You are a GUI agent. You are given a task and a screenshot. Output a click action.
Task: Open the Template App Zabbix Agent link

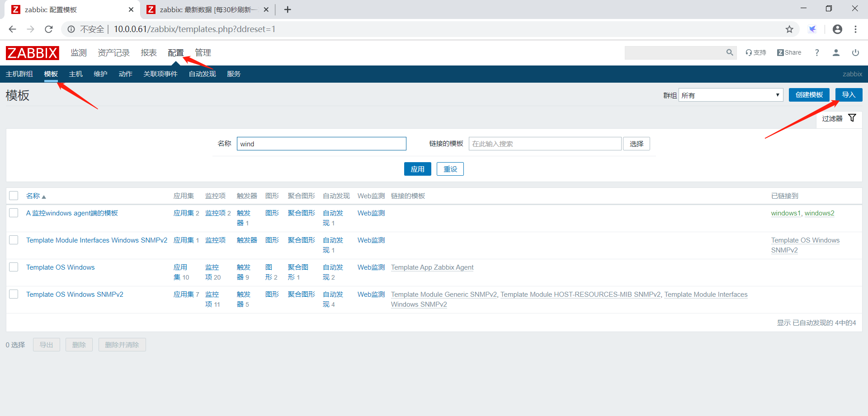432,267
